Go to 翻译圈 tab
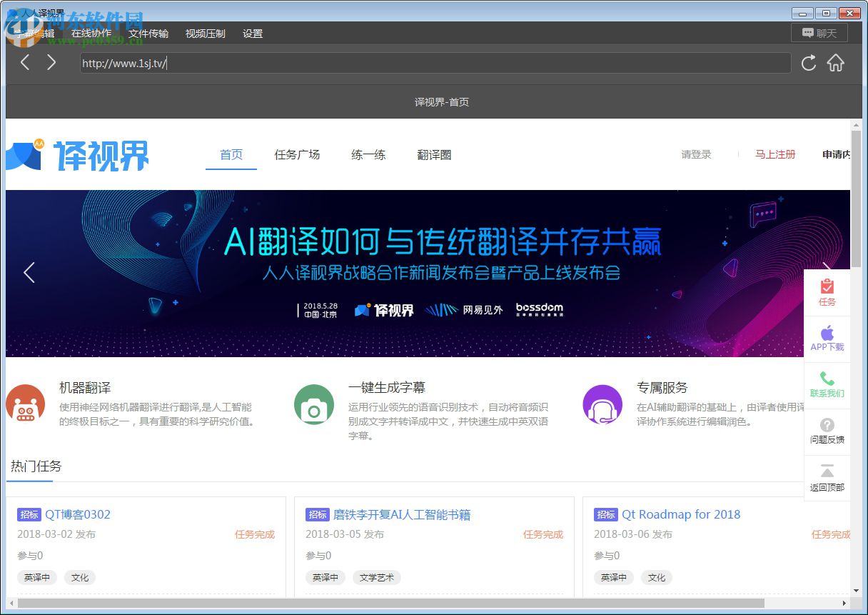 (434, 154)
